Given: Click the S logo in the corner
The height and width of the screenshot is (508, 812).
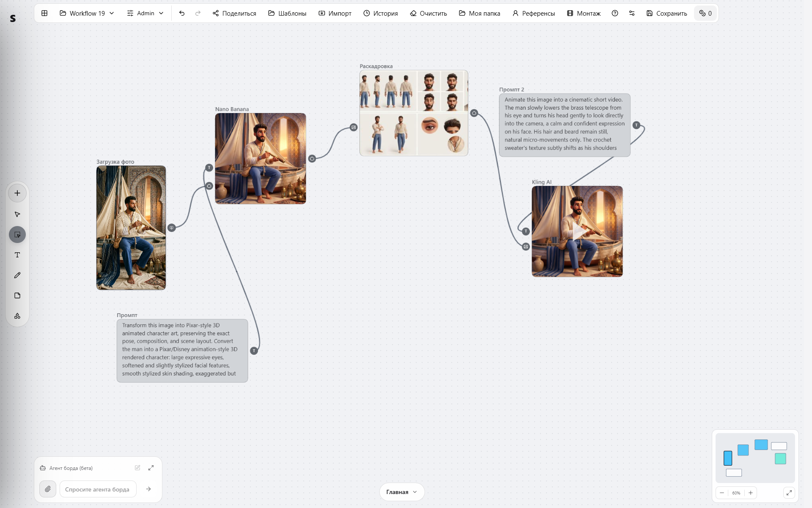Looking at the screenshot, I should (13, 18).
